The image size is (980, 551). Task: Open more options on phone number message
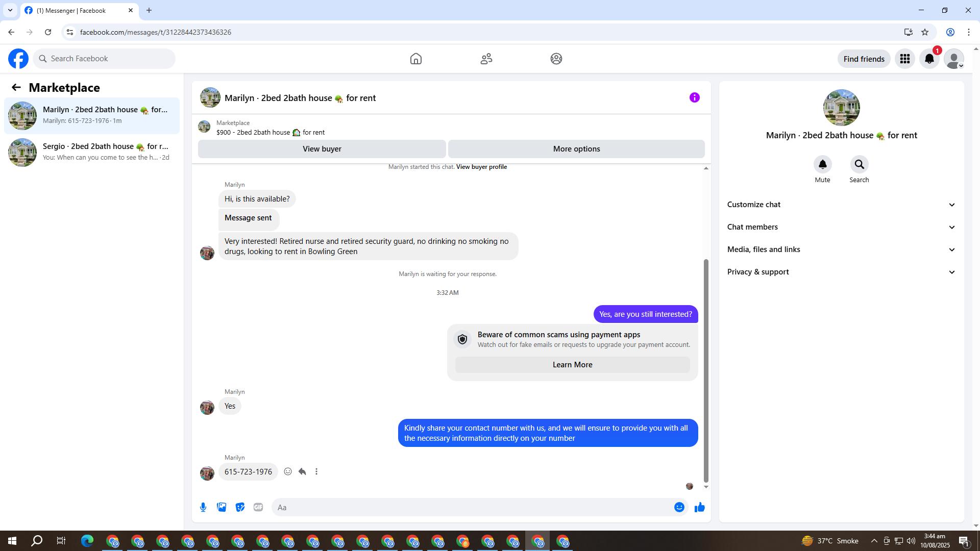point(316,471)
